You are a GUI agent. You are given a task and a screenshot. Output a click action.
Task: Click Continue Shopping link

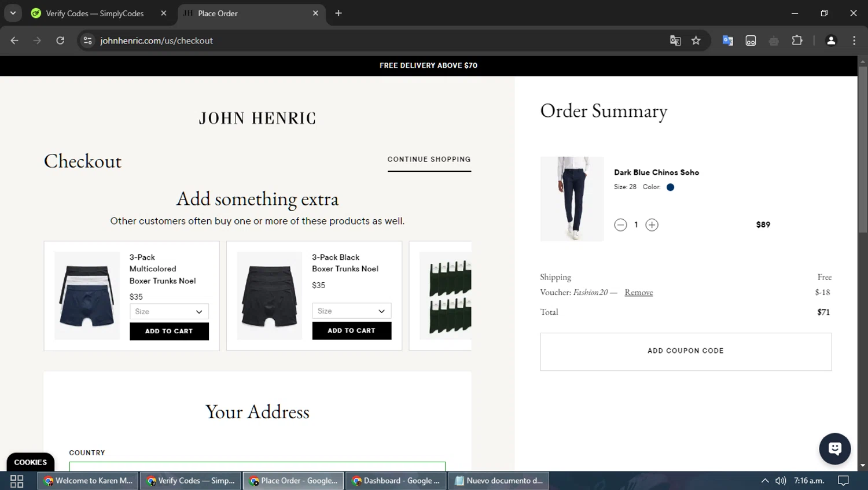point(429,160)
